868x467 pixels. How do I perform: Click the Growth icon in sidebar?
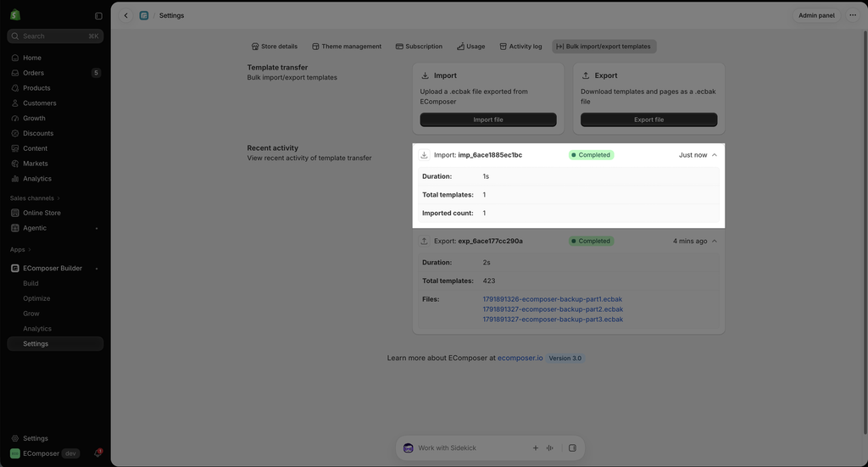(15, 119)
